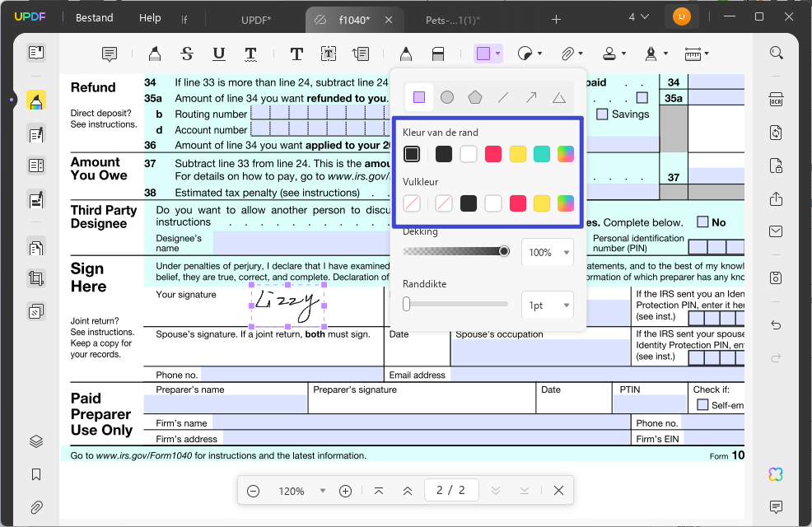Open the Bestand menu

click(94, 17)
